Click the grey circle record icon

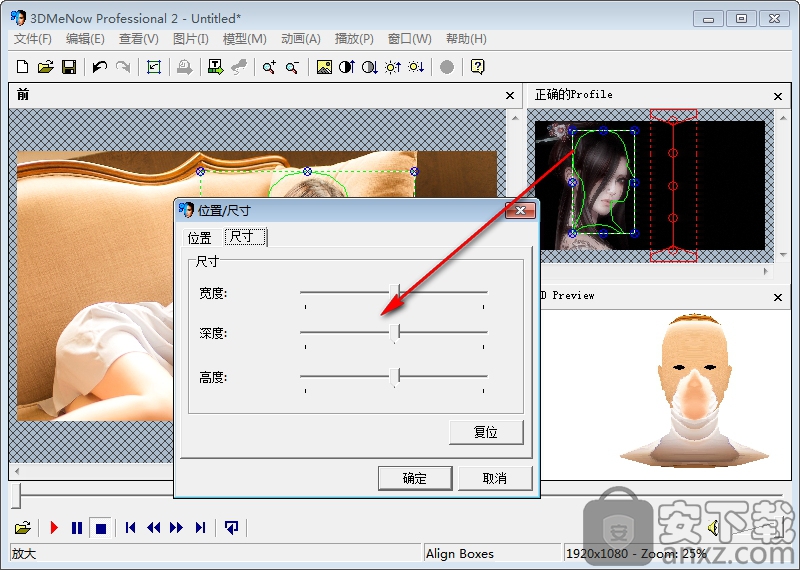click(447, 67)
